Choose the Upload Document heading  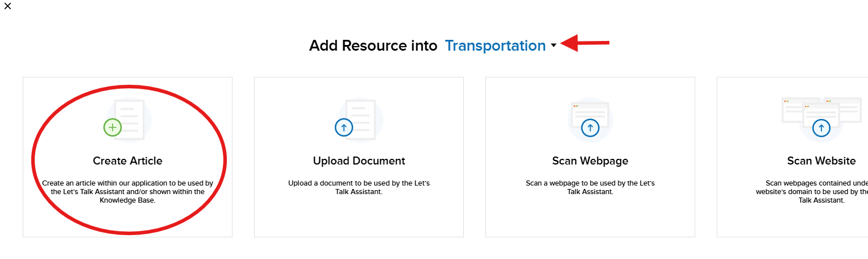(x=359, y=161)
